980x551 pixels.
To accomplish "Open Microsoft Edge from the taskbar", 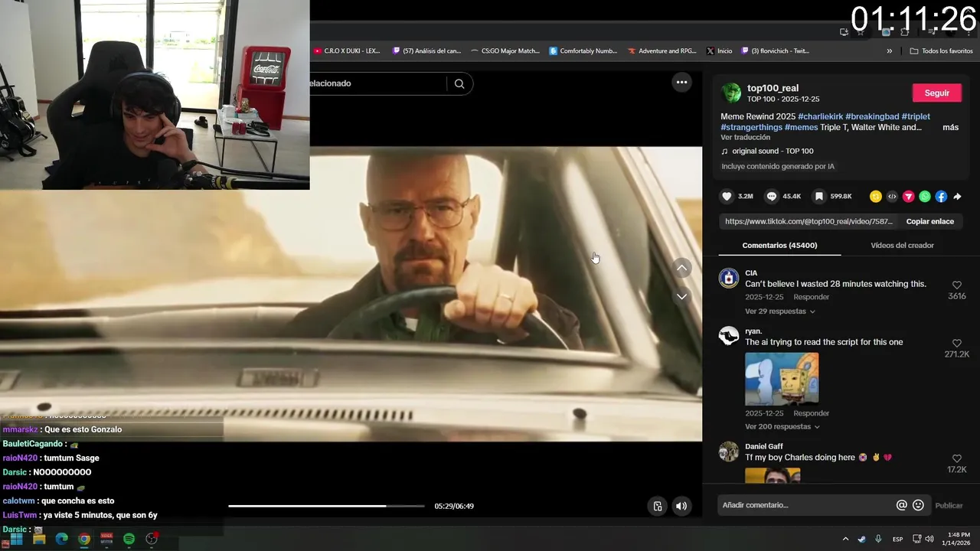I will (61, 539).
